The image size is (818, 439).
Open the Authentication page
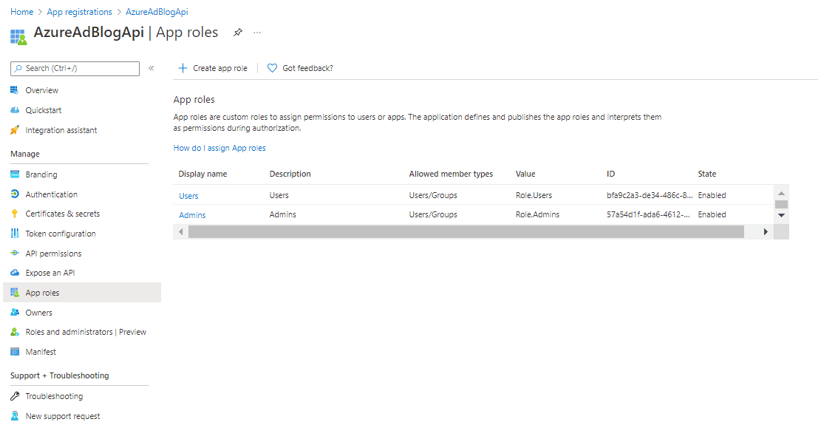pyautogui.click(x=51, y=194)
